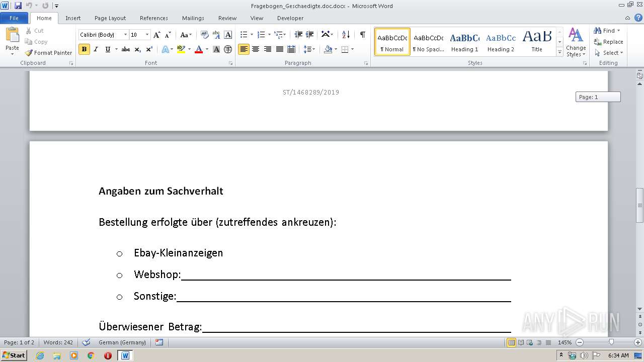
Task: Switch to the References tab
Action: point(154,18)
